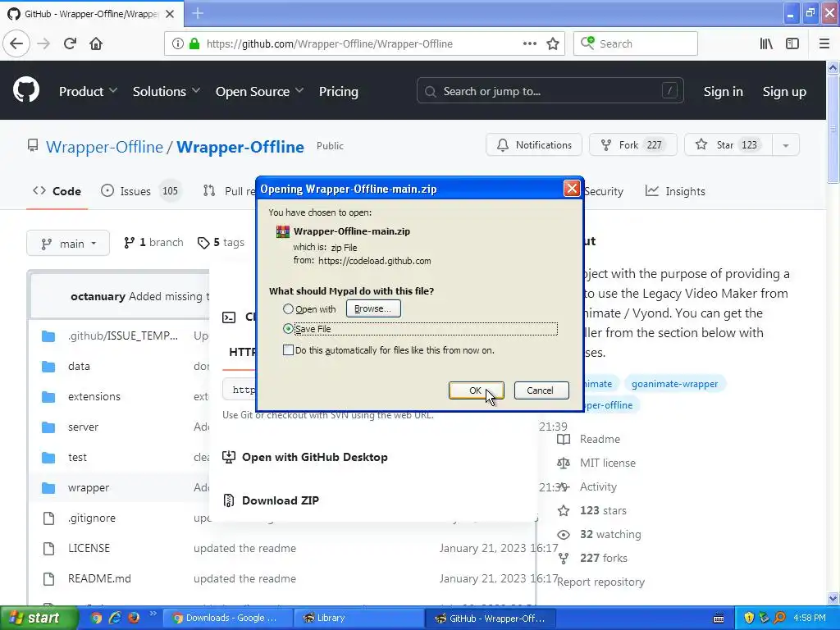Open the Issues tab

pyautogui.click(x=141, y=191)
